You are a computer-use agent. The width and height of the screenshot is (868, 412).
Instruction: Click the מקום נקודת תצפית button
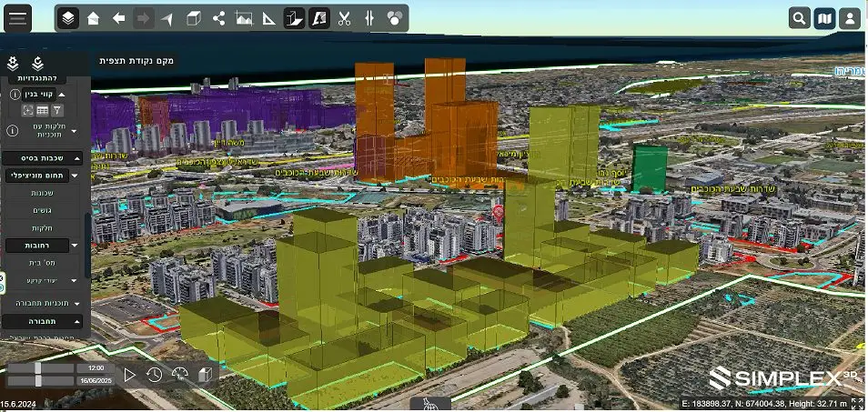[136, 61]
